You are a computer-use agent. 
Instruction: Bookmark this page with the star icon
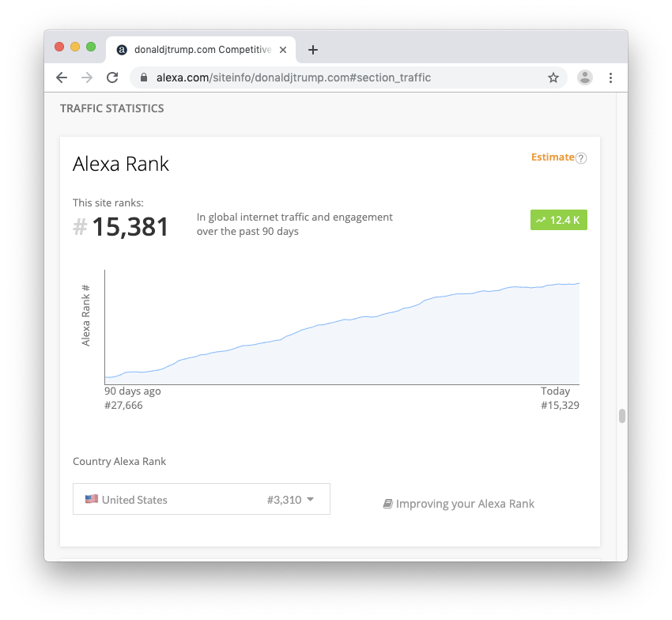553,77
